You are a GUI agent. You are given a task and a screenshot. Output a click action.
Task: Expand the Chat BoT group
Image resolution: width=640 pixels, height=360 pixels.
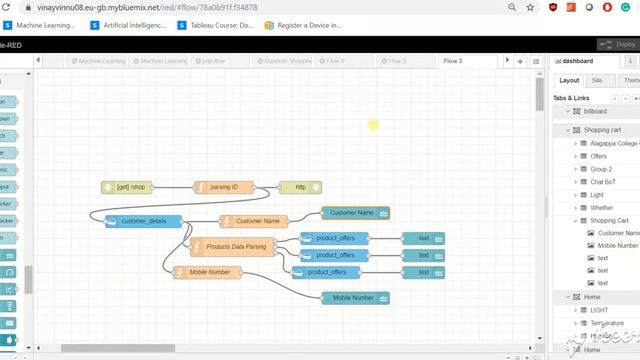[576, 182]
